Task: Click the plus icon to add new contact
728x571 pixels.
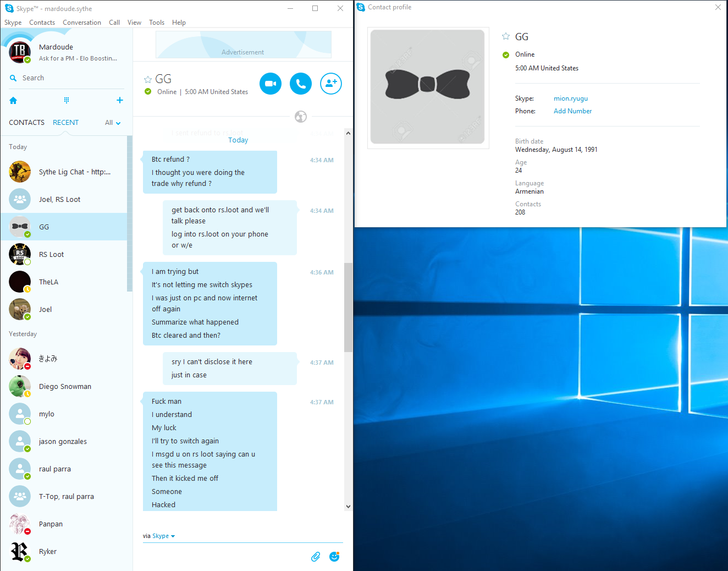Action: tap(120, 100)
